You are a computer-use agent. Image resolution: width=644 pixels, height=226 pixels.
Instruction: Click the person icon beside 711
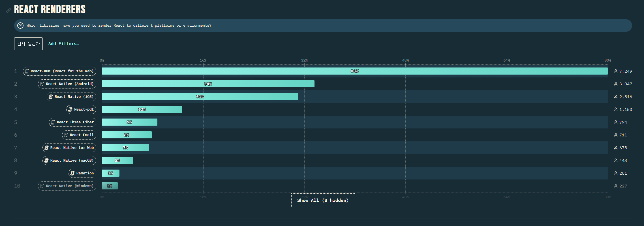[x=616, y=135]
